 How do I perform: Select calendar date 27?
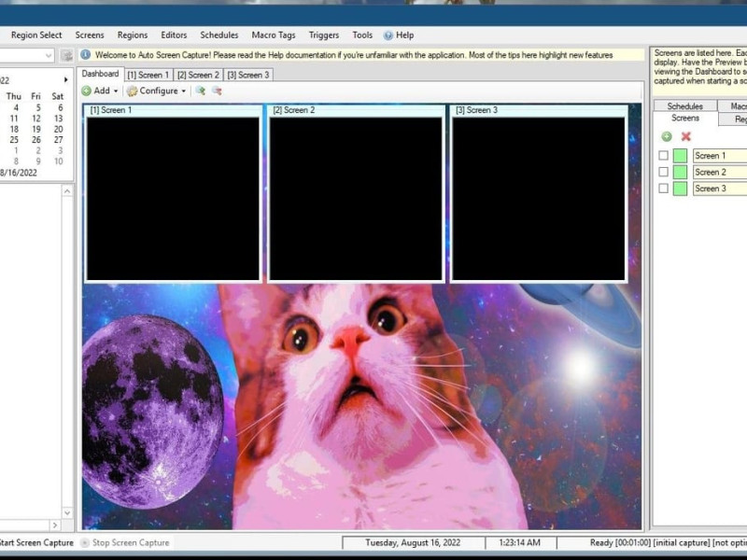coord(58,139)
